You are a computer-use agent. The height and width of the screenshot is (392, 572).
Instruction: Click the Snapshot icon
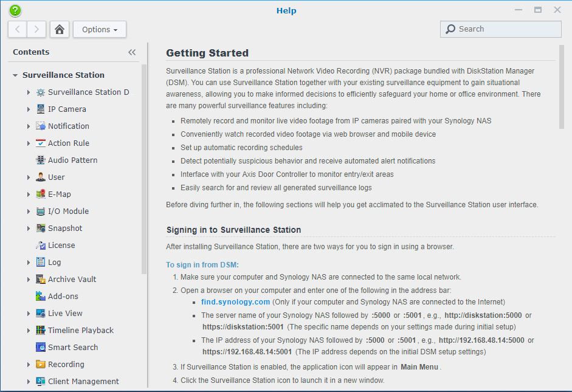click(41, 229)
